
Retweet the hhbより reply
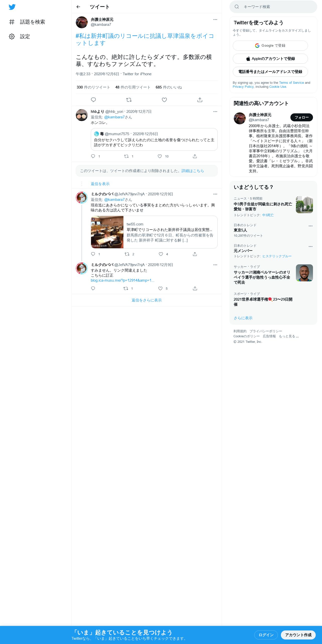click(x=126, y=156)
